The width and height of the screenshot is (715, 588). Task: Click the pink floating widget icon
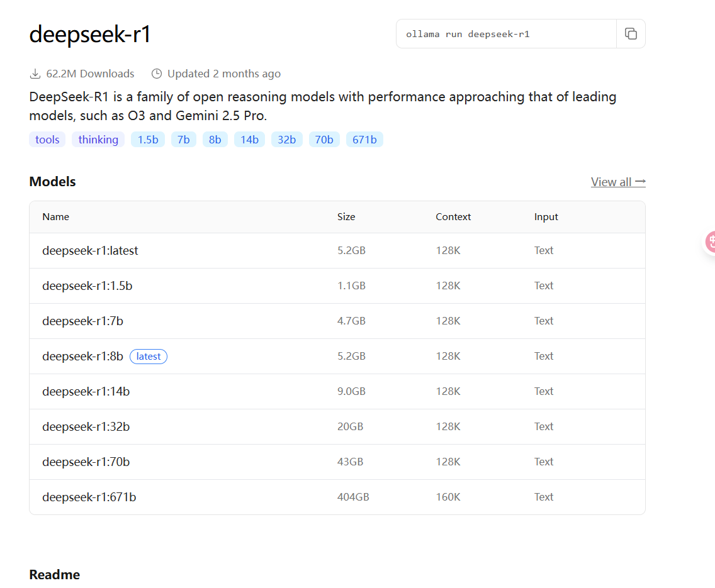[x=711, y=242]
